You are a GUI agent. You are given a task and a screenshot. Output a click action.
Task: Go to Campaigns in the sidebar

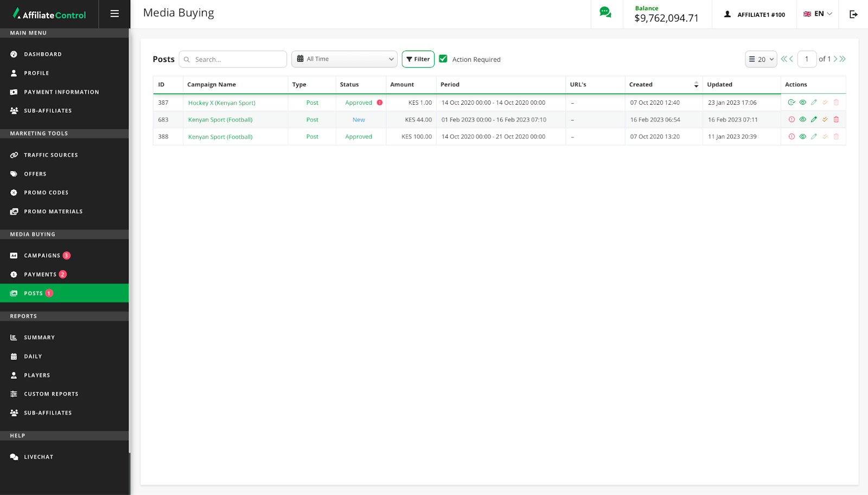42,256
